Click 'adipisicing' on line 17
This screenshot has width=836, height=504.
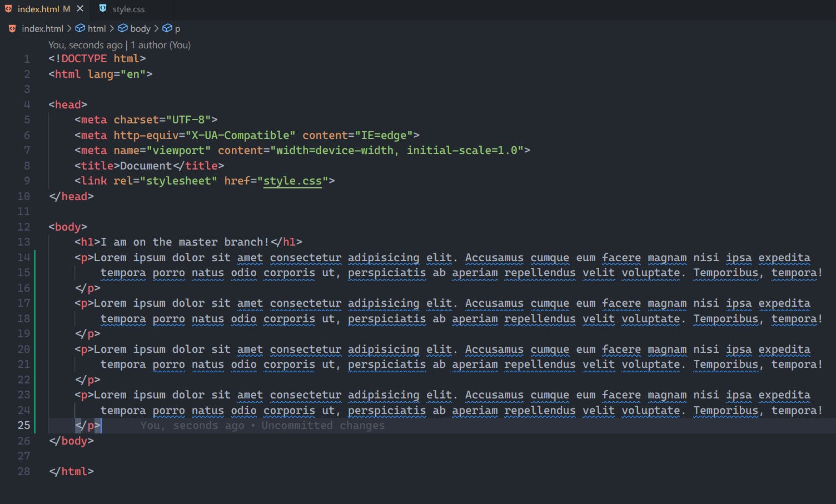coord(384,303)
